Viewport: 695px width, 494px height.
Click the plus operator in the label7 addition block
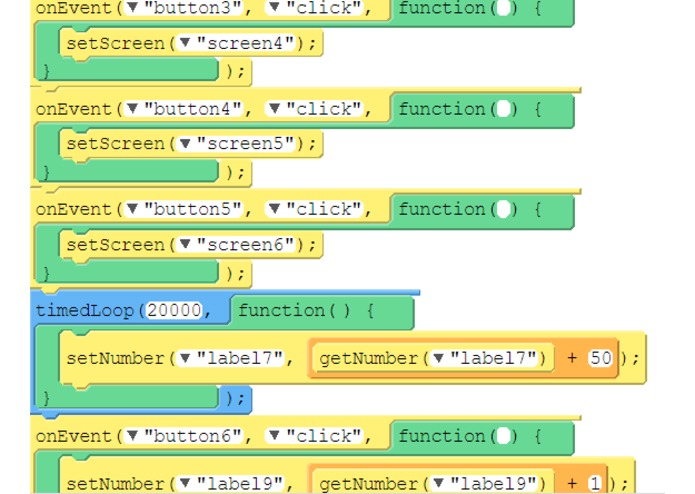click(572, 358)
